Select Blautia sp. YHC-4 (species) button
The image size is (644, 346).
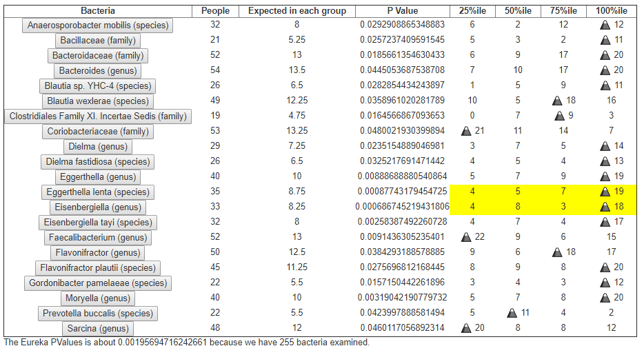point(98,85)
